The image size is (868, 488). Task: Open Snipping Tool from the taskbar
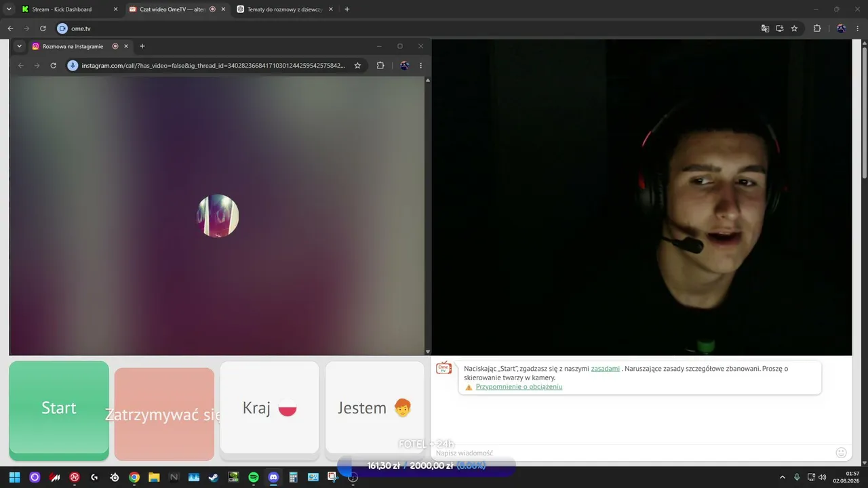point(333,477)
